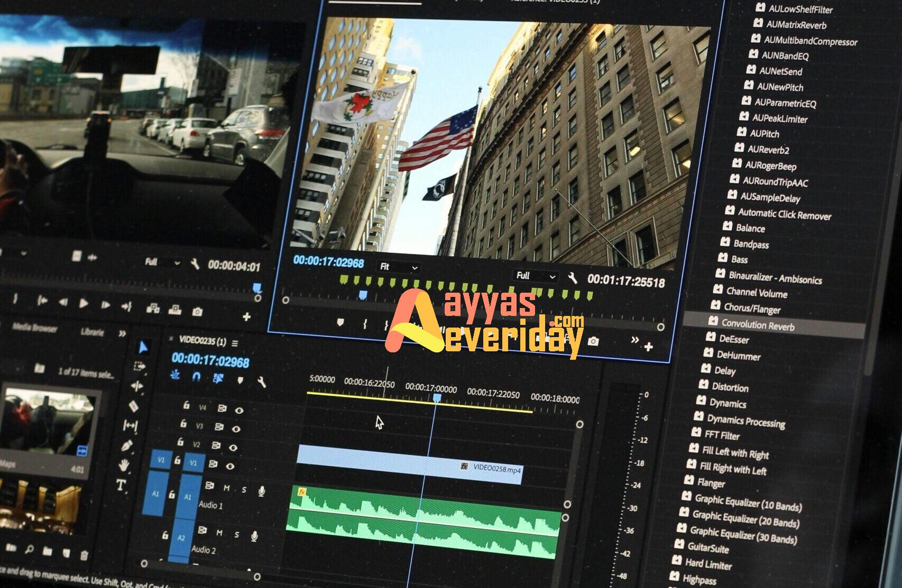Toggle nest sequences insert mode icon
This screenshot has width=902, height=588.
click(x=175, y=375)
